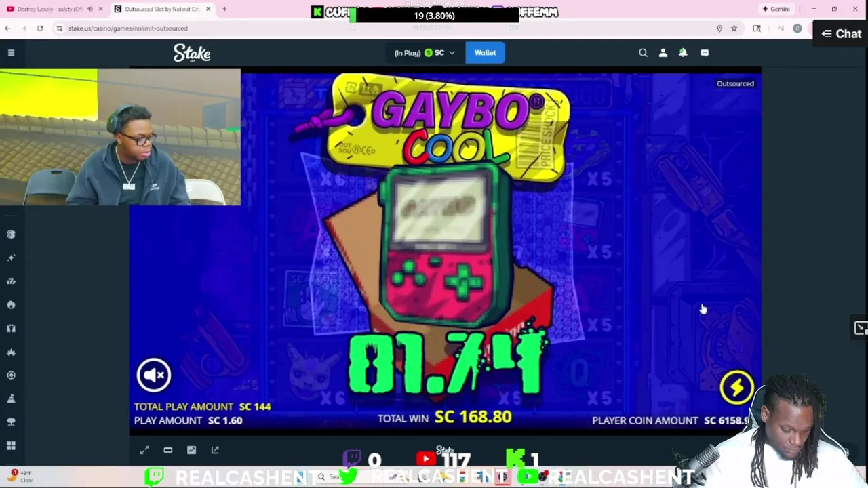The image size is (868, 488).
Task: Open sidebar flame hot games icon
Action: [x=11, y=304]
